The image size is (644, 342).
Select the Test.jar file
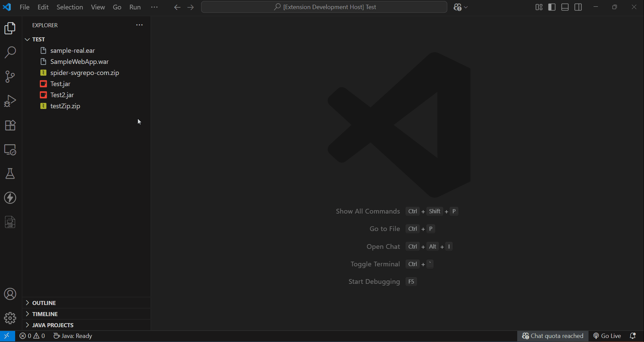click(x=86, y=84)
